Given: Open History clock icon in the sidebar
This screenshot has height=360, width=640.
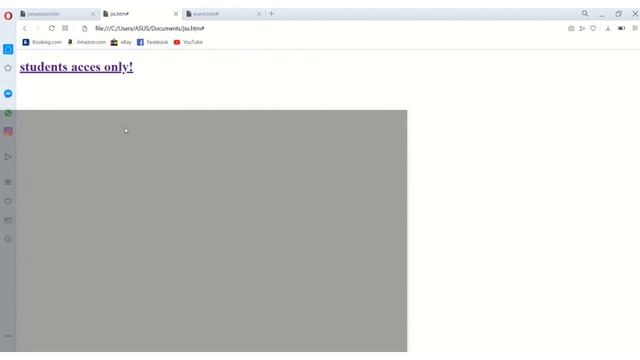Looking at the screenshot, I should coord(8,239).
